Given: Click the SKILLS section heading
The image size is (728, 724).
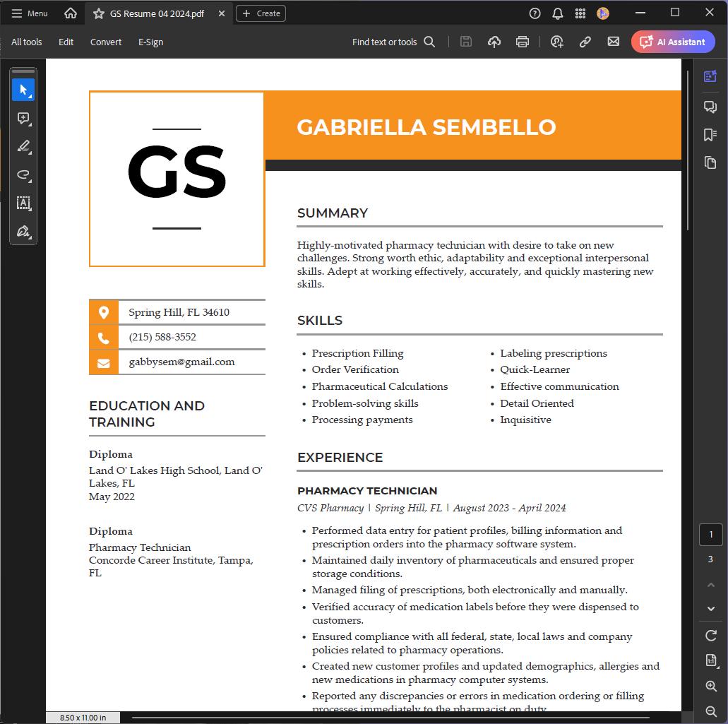Looking at the screenshot, I should point(320,321).
